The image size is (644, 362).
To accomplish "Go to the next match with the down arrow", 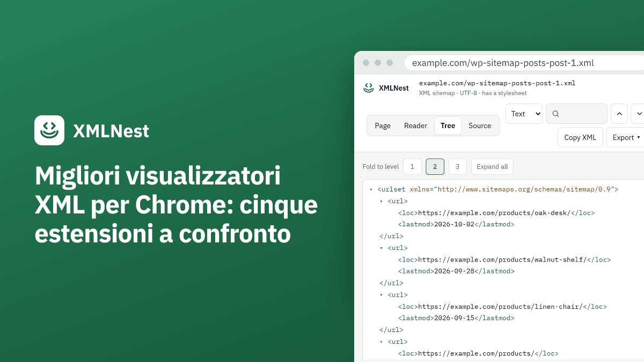I will pyautogui.click(x=638, y=114).
